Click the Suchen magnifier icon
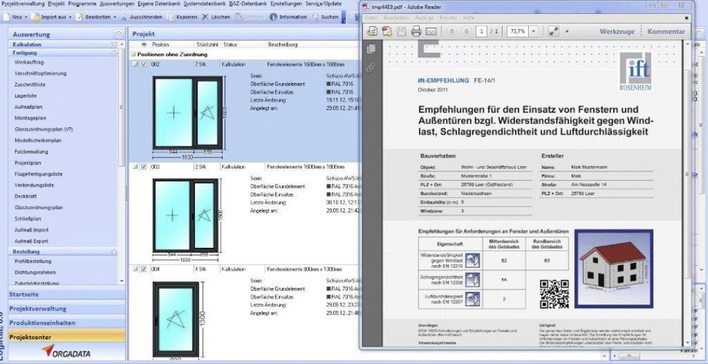Screen dimensions: 708x364 [x=315, y=17]
